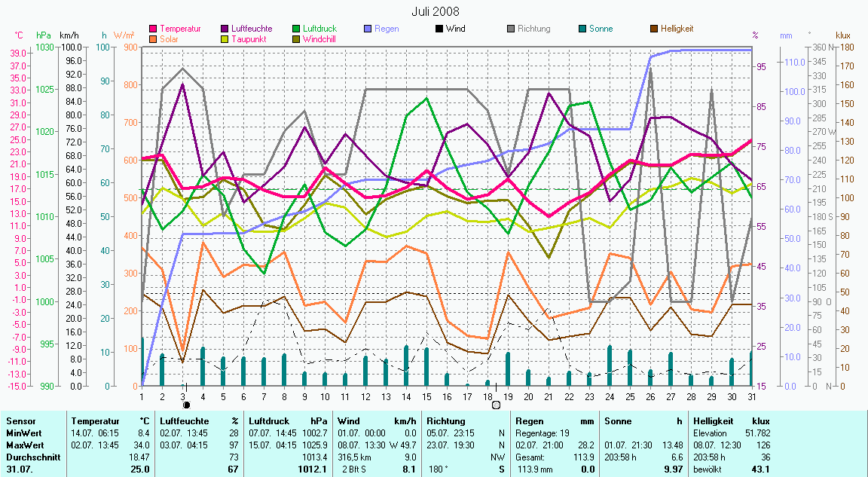Viewport: 868px width, 477px height.
Task: Click the Juli 2008 chart title
Action: [435, 11]
